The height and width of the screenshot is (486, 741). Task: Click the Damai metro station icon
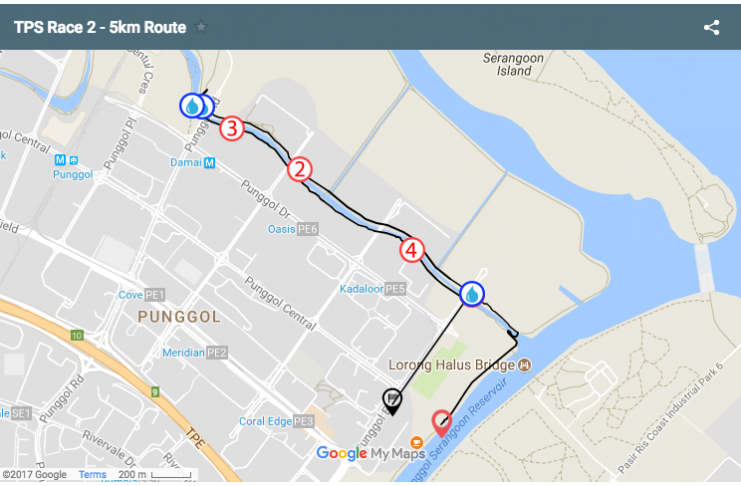click(x=209, y=163)
